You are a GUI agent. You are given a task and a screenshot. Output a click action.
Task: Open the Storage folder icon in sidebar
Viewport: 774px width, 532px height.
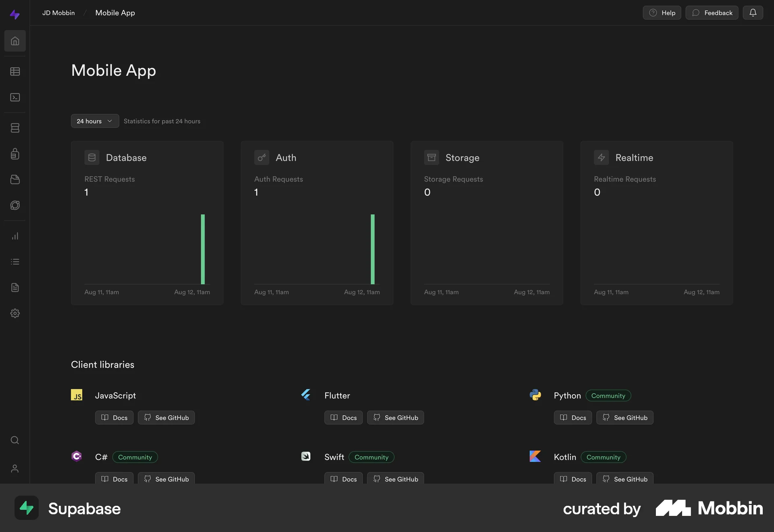pos(15,179)
